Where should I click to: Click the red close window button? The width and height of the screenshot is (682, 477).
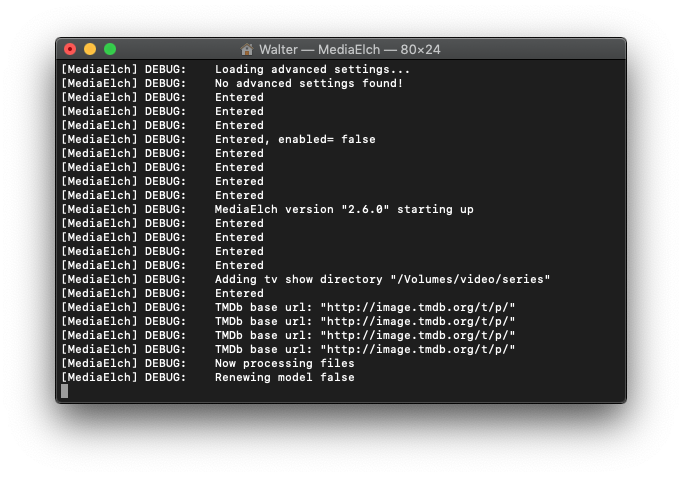pyautogui.click(x=70, y=49)
